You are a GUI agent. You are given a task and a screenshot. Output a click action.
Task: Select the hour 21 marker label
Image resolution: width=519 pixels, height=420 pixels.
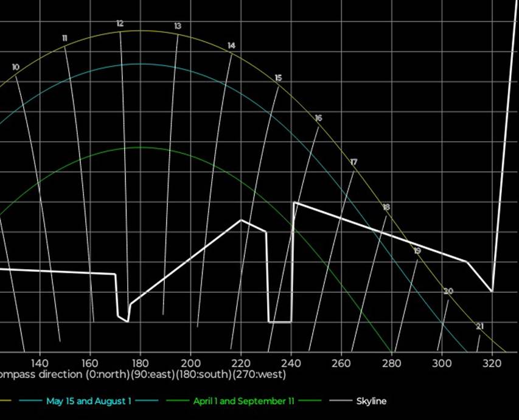click(x=479, y=327)
